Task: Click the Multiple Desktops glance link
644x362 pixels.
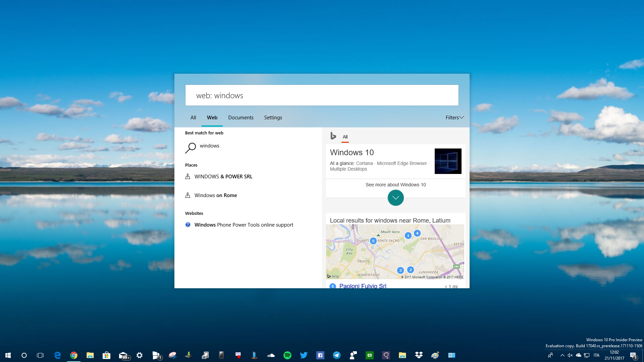Action: click(x=348, y=169)
